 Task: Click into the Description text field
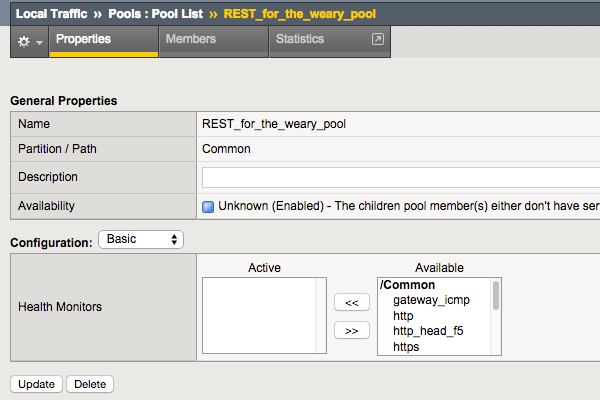[400, 177]
